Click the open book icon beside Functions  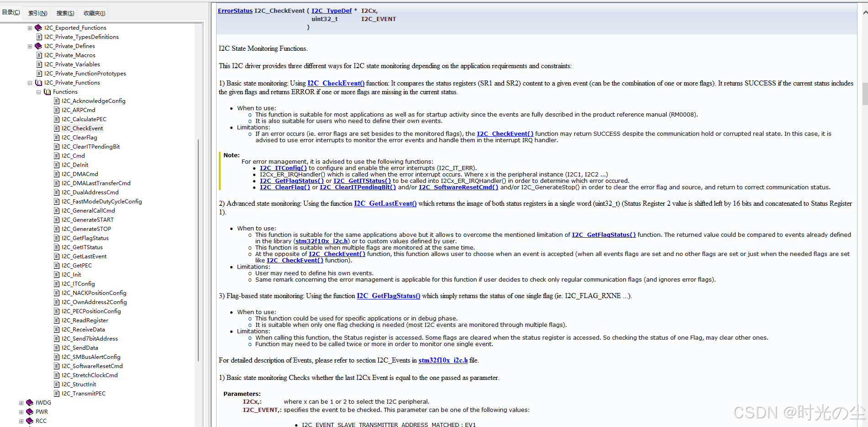pyautogui.click(x=47, y=92)
